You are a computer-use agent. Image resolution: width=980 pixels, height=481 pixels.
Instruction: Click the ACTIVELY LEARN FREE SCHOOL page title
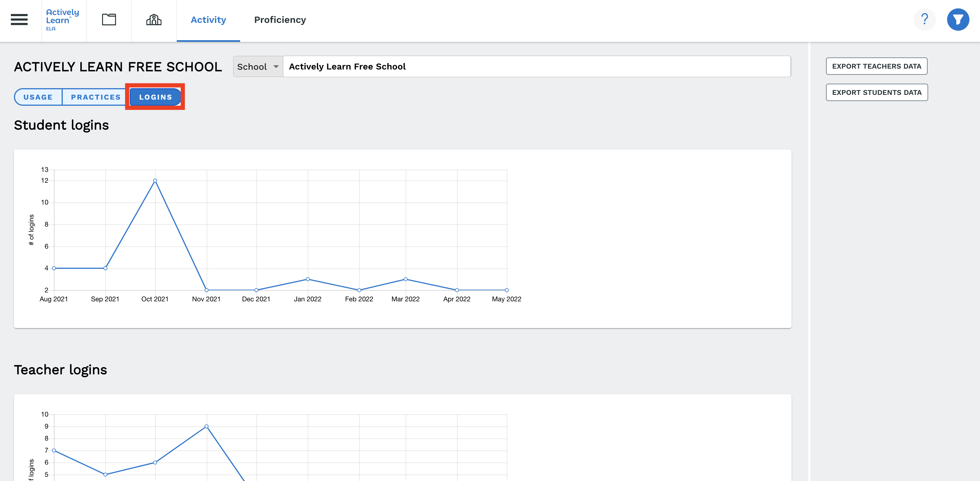click(118, 67)
